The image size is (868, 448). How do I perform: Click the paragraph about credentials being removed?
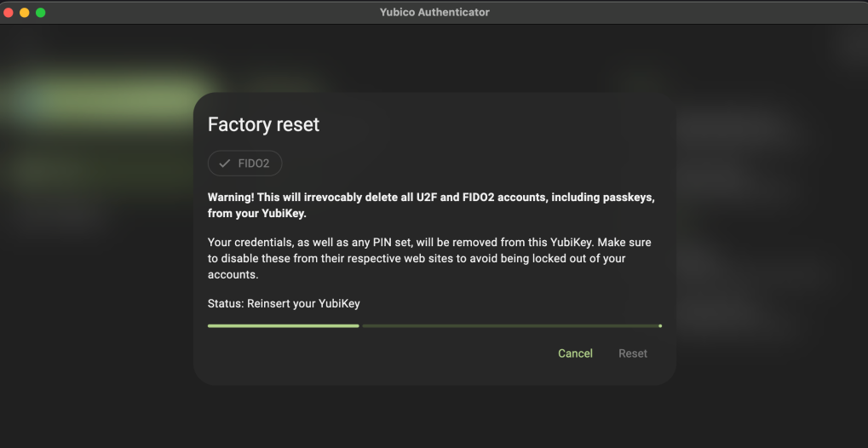(429, 259)
